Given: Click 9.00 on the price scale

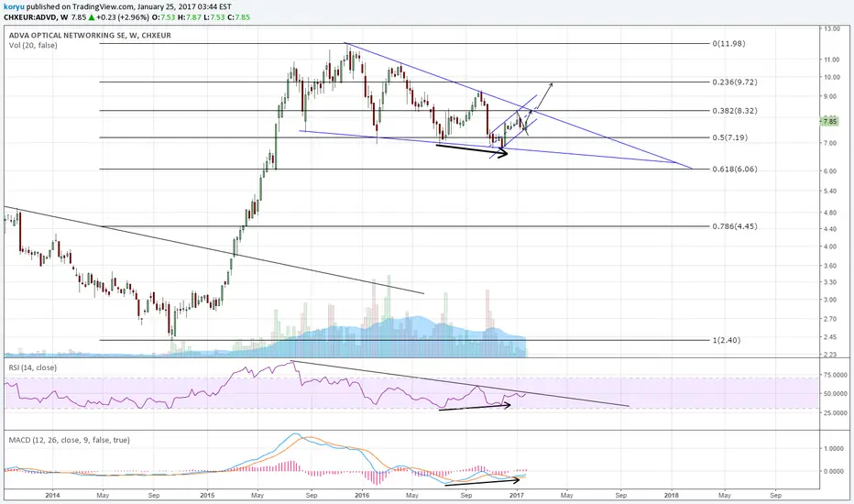Looking at the screenshot, I should [x=830, y=97].
